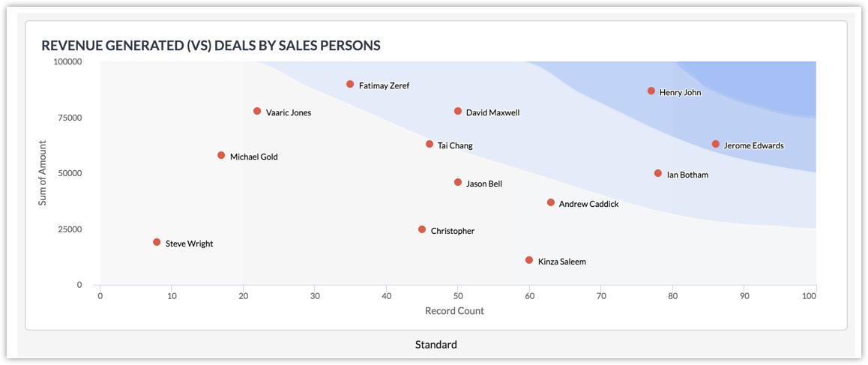Select the Michael Gold data point
The width and height of the screenshot is (868, 365).
point(221,155)
